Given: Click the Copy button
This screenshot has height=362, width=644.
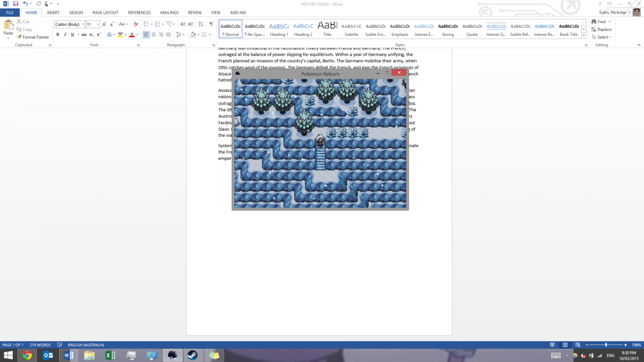Looking at the screenshot, I should point(24,29).
